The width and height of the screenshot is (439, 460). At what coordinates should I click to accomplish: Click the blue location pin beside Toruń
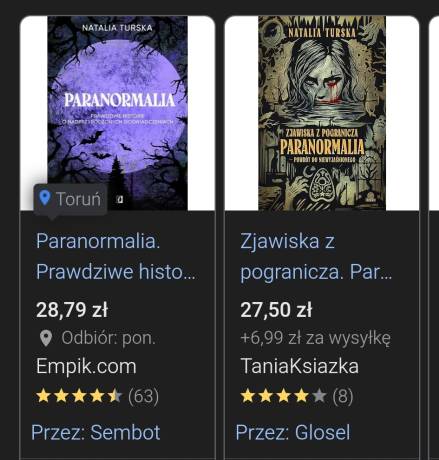(x=45, y=198)
